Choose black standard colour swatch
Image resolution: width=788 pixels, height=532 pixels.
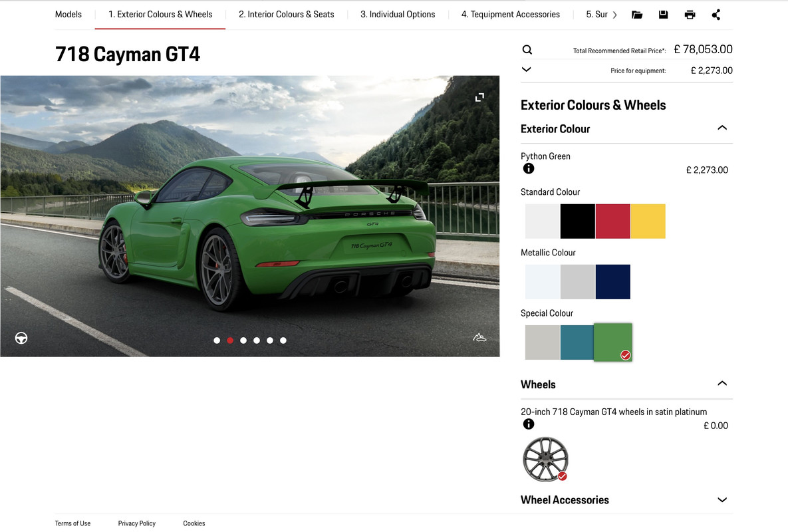tap(577, 221)
